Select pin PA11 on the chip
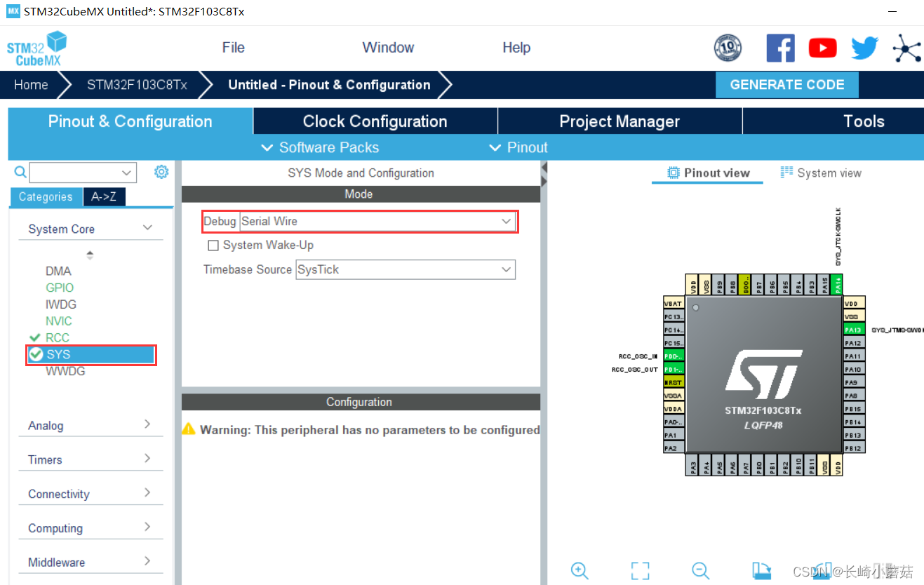Viewport: 924px width, 585px height. pos(853,356)
